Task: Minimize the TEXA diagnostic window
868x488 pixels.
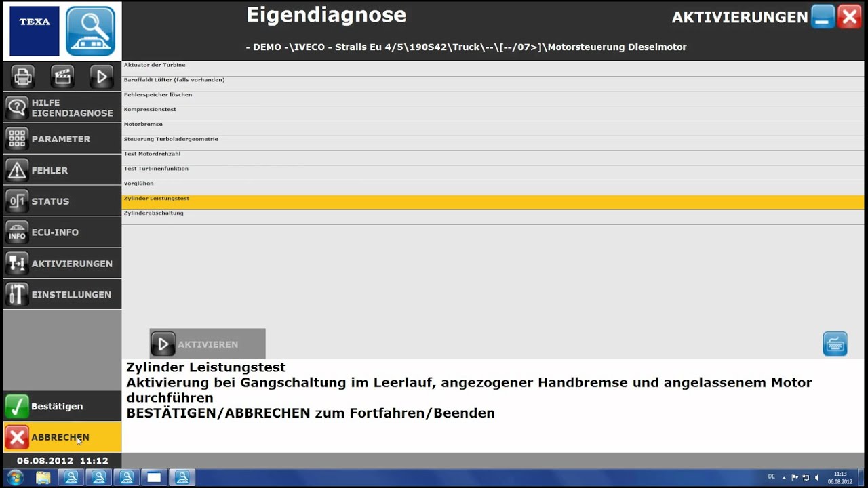Action: click(823, 17)
